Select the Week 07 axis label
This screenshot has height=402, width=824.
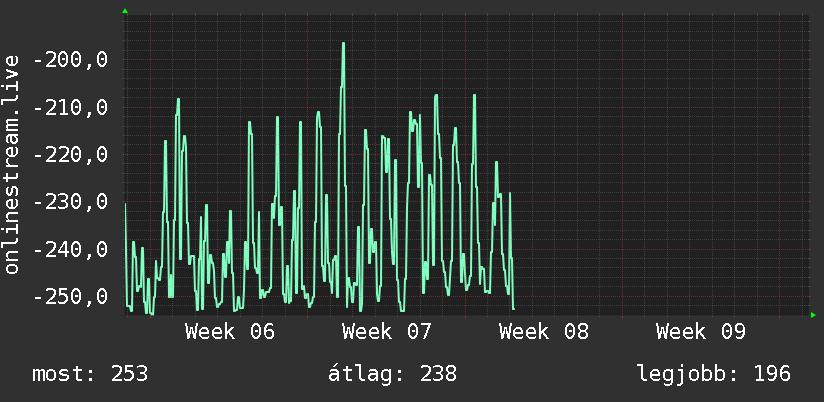387,332
